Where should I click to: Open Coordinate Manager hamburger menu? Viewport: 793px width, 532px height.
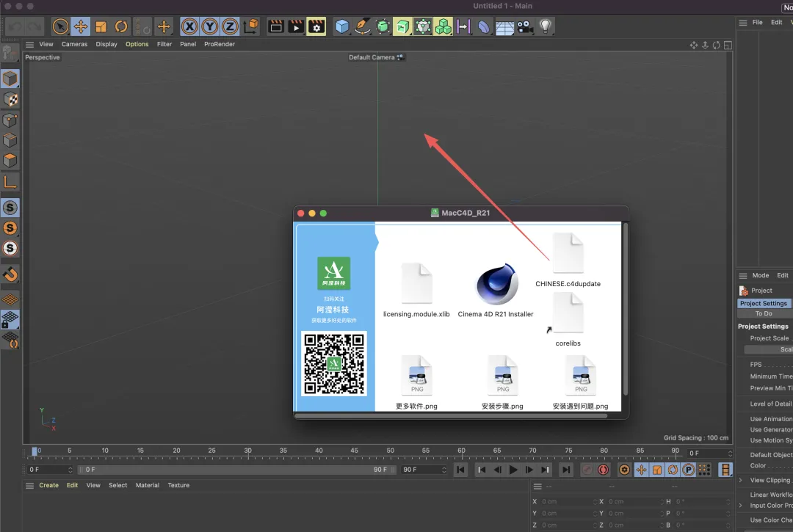tap(537, 487)
